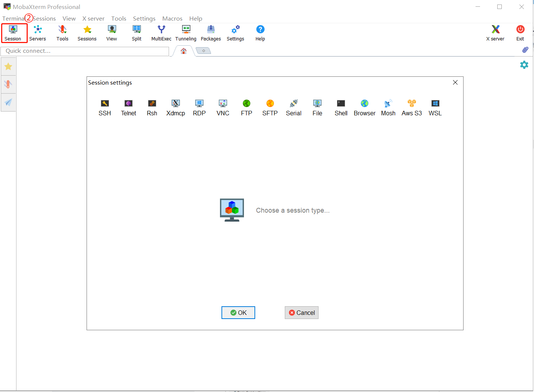Viewport: 534px width, 392px height.
Task: Click the X server toolbar icon
Action: [495, 33]
